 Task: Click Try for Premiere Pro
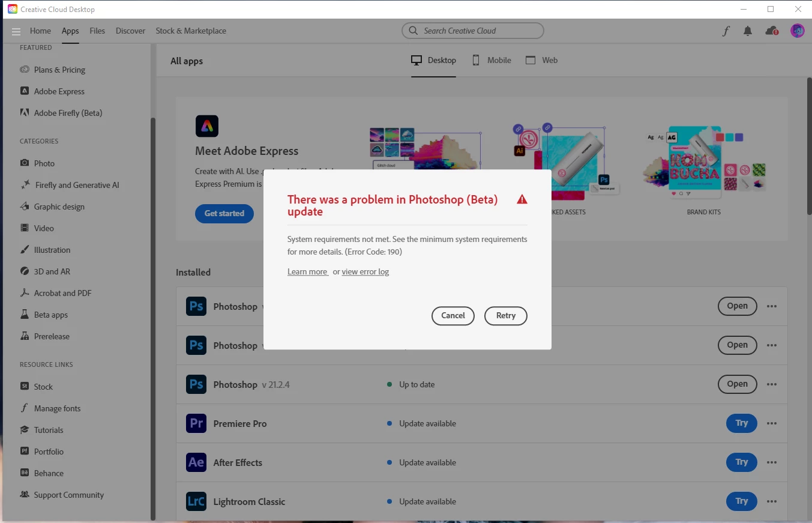(x=742, y=423)
